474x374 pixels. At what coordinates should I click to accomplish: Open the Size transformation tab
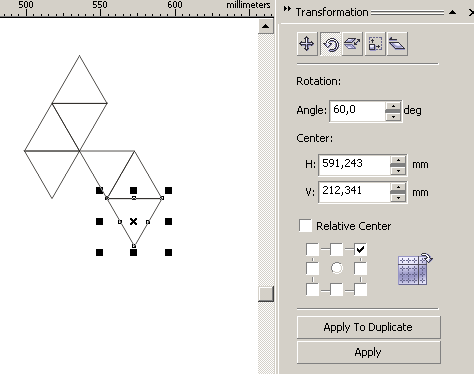coord(375,44)
